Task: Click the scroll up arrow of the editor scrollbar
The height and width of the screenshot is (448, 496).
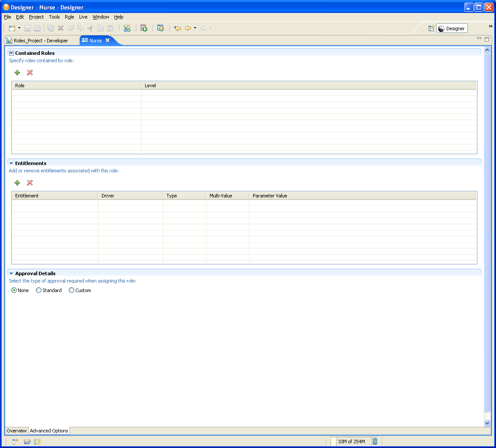Action: 487,50
